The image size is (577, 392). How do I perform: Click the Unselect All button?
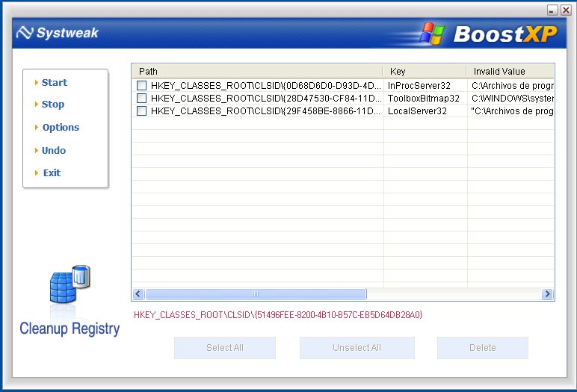[357, 348]
